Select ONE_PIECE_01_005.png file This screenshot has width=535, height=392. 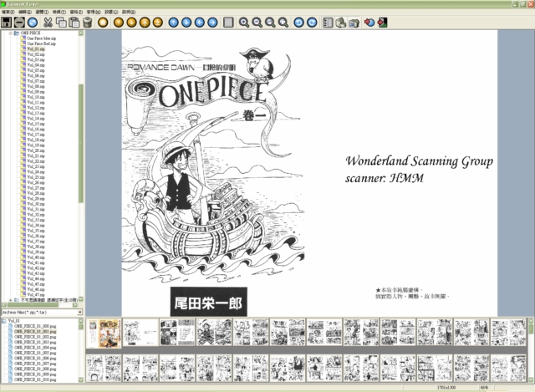coord(35,353)
